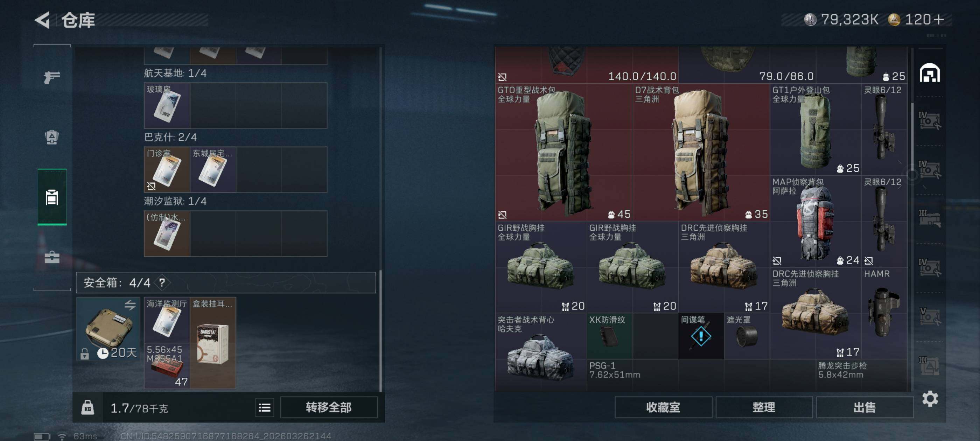Click the 转移全部 button
Viewport: 980px width, 441px height.
pyautogui.click(x=329, y=407)
